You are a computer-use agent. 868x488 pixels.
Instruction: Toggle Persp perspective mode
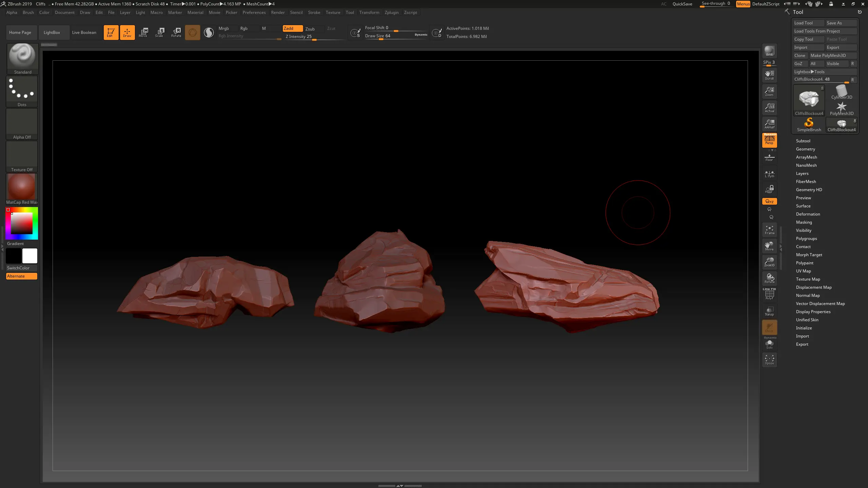[769, 140]
